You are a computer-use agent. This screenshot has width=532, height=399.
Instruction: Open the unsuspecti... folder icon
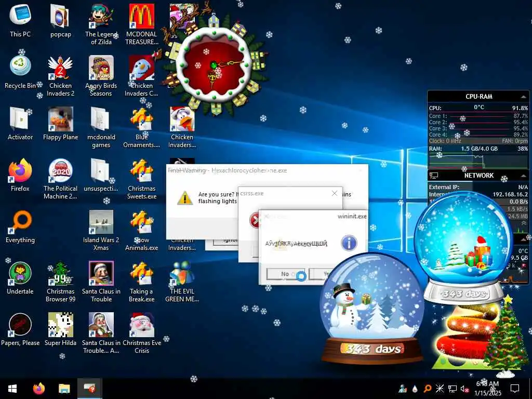101,175
